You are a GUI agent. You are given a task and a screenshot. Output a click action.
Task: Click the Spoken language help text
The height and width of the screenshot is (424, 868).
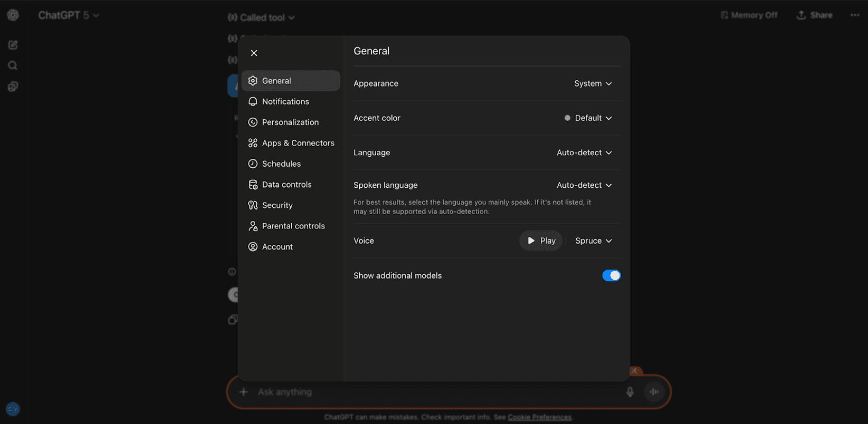coord(472,207)
